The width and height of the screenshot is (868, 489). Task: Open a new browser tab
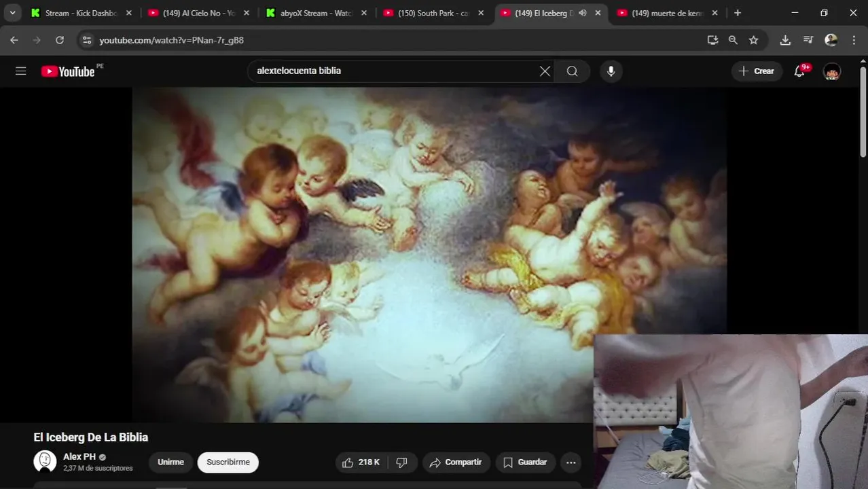[738, 13]
